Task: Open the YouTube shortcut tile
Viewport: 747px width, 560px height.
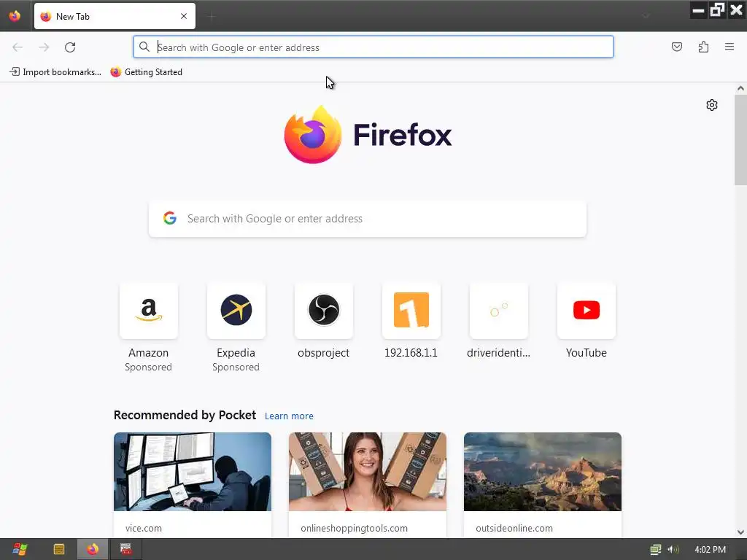Action: click(587, 311)
